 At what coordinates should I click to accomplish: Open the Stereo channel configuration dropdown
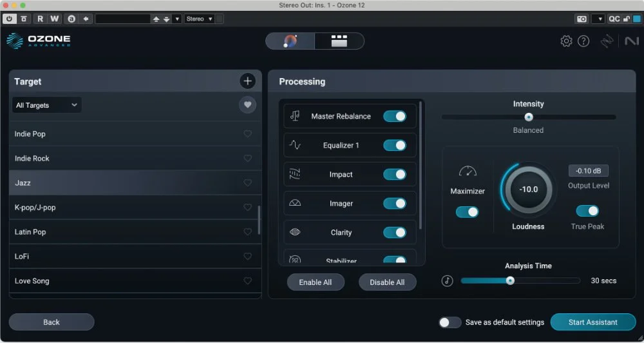pyautogui.click(x=199, y=19)
